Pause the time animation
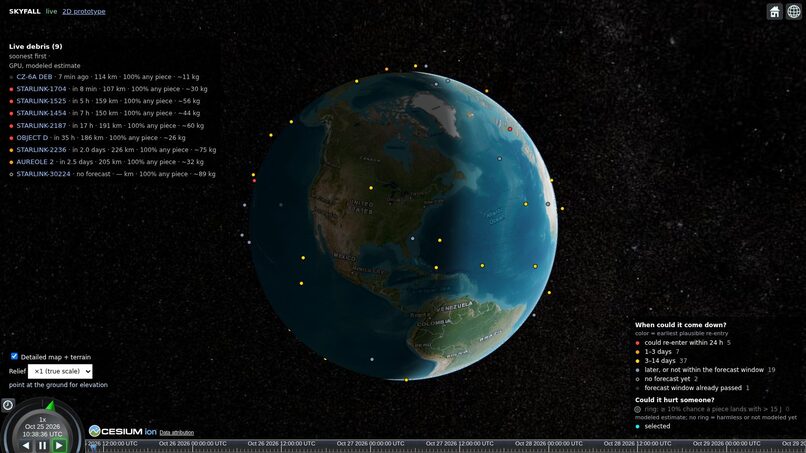Viewport: 806px width, 453px height. (x=43, y=446)
